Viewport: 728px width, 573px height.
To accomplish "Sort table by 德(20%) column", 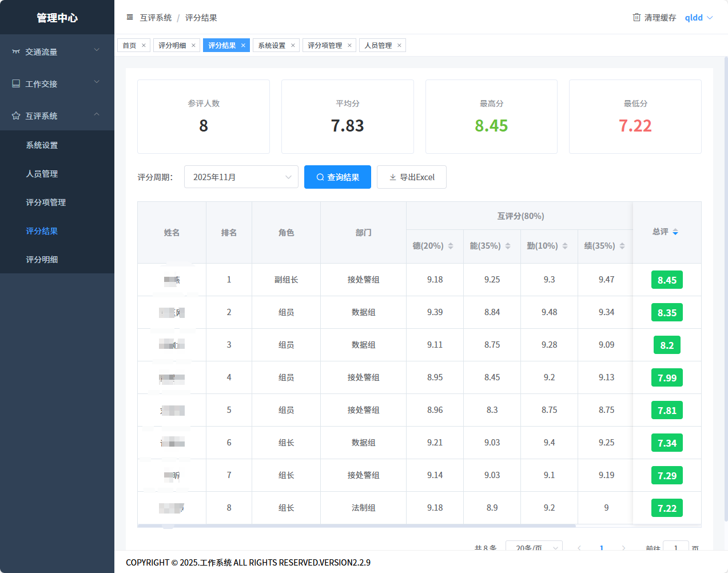I will click(451, 246).
